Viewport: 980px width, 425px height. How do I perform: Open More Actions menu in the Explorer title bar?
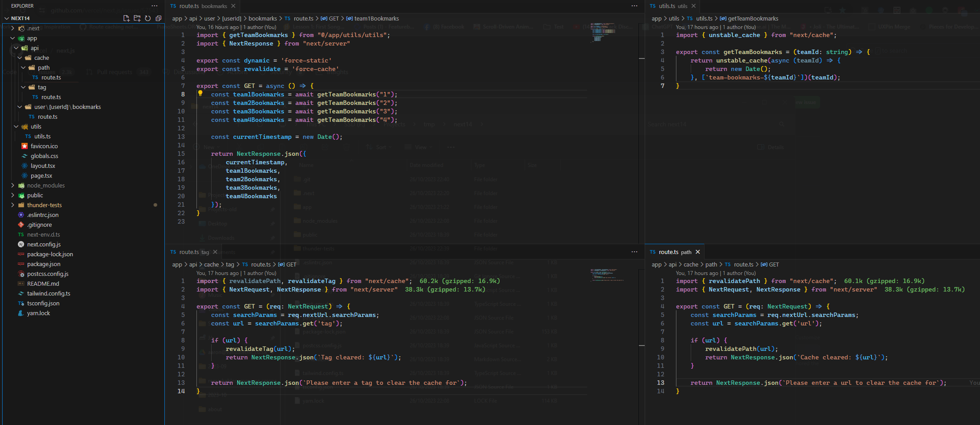pos(154,5)
